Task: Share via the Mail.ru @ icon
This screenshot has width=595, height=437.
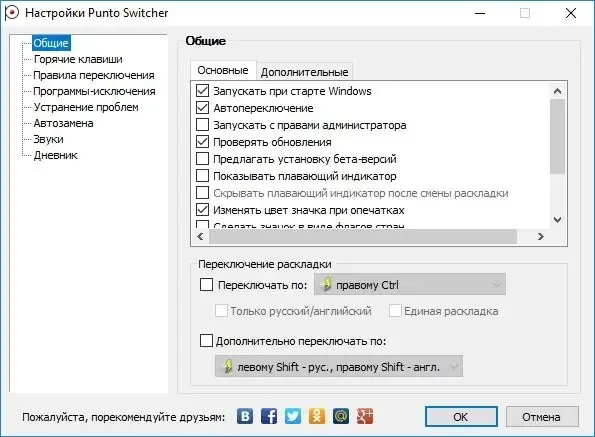Action: pyautogui.click(x=341, y=417)
